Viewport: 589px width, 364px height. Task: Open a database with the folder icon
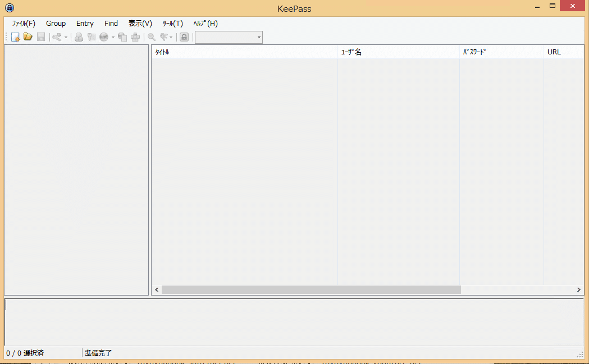tap(28, 37)
